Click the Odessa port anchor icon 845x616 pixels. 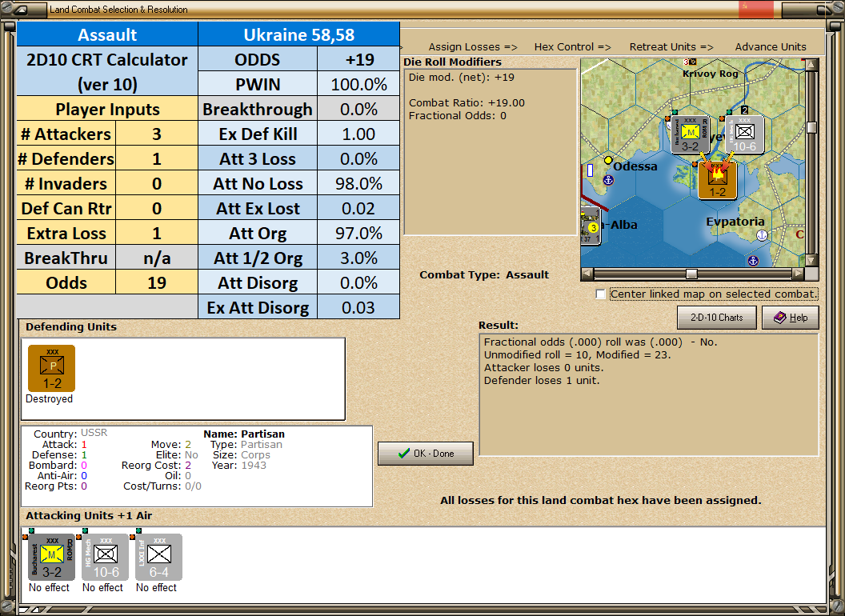(608, 180)
